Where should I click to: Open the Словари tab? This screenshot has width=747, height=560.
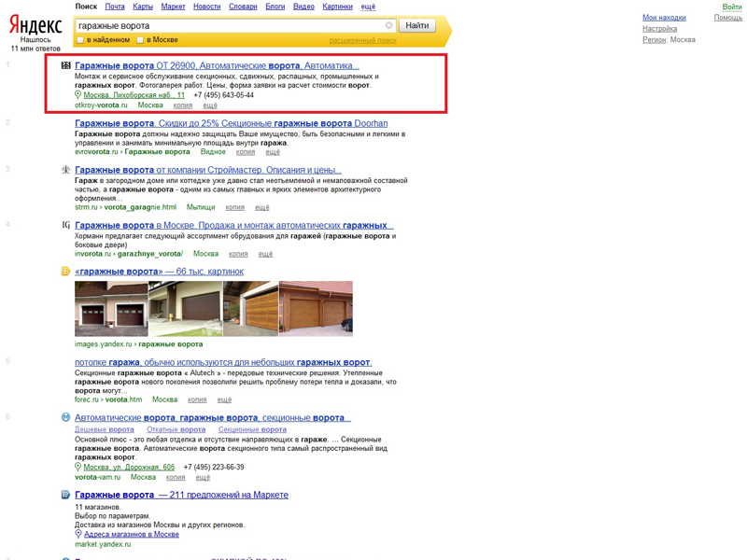tap(243, 7)
